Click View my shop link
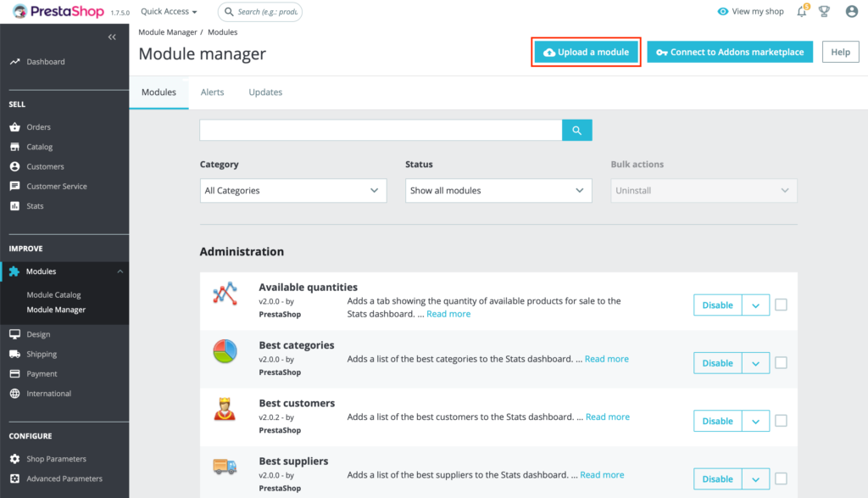The image size is (868, 498). coord(758,12)
